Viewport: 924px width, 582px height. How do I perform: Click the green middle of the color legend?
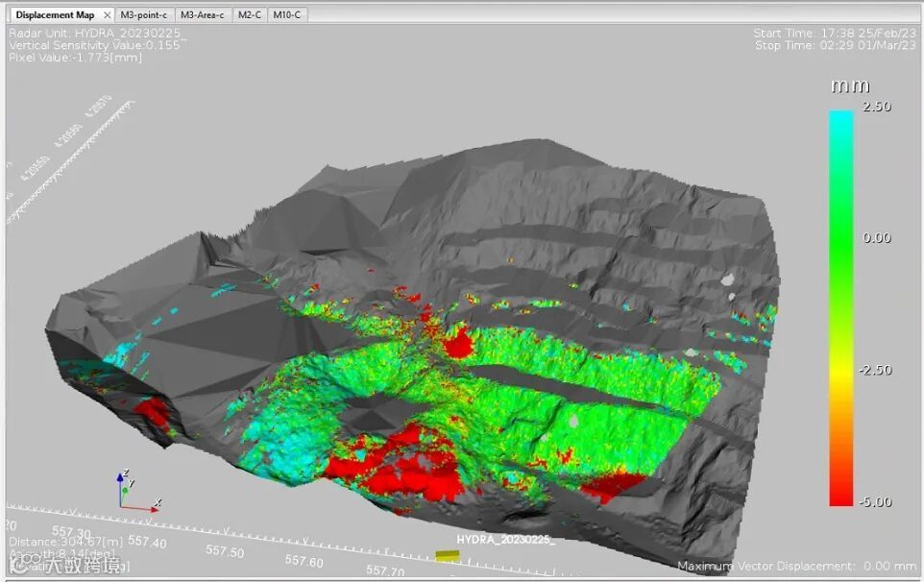coord(840,240)
